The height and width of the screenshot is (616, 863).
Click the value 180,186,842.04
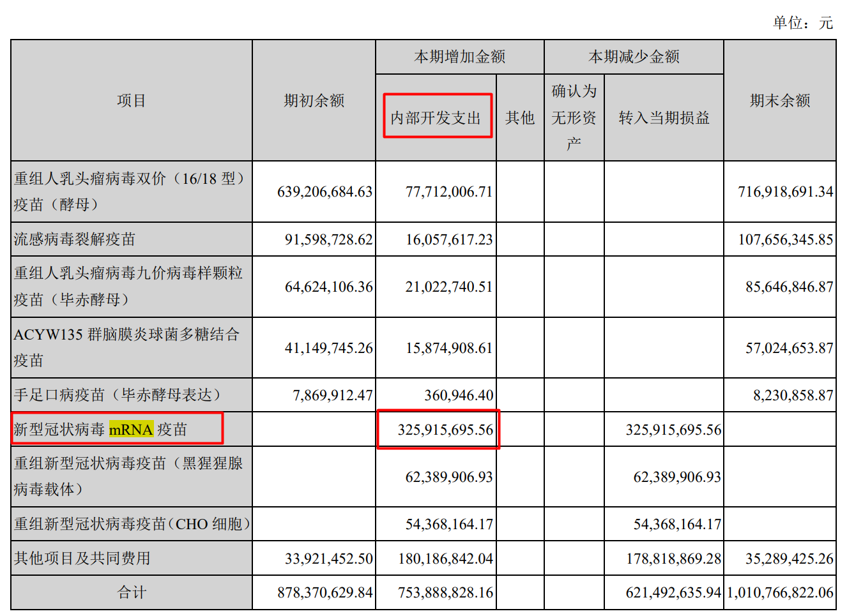tap(445, 559)
